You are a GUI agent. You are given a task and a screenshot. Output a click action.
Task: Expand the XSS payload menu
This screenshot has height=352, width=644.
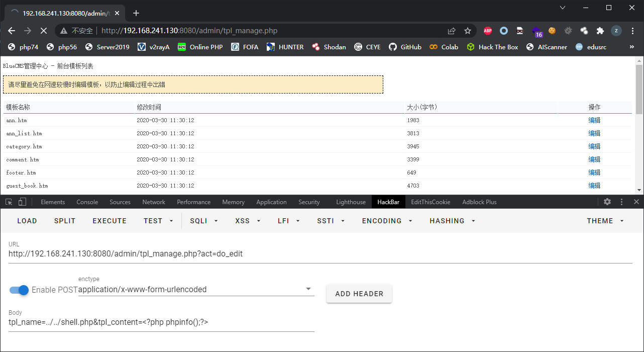click(248, 221)
